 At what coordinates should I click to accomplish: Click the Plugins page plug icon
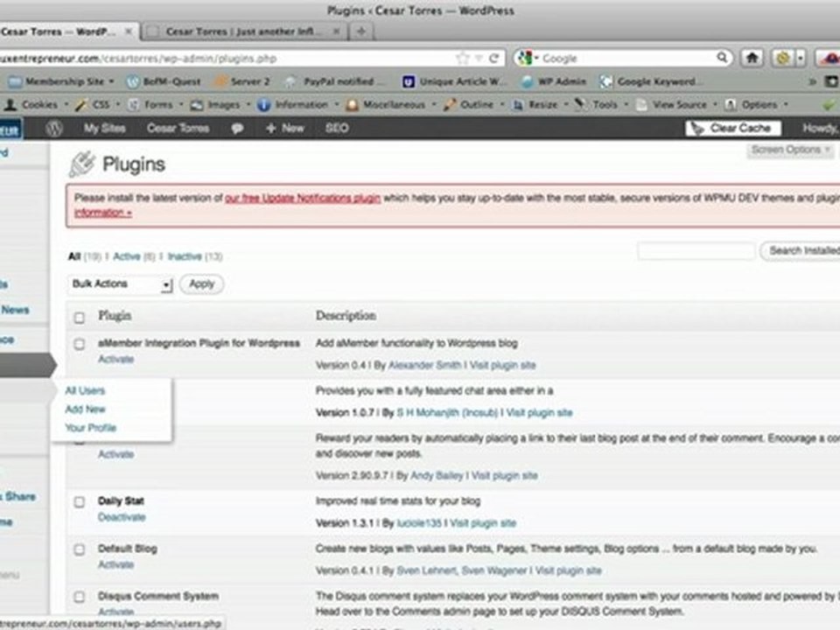point(82,164)
